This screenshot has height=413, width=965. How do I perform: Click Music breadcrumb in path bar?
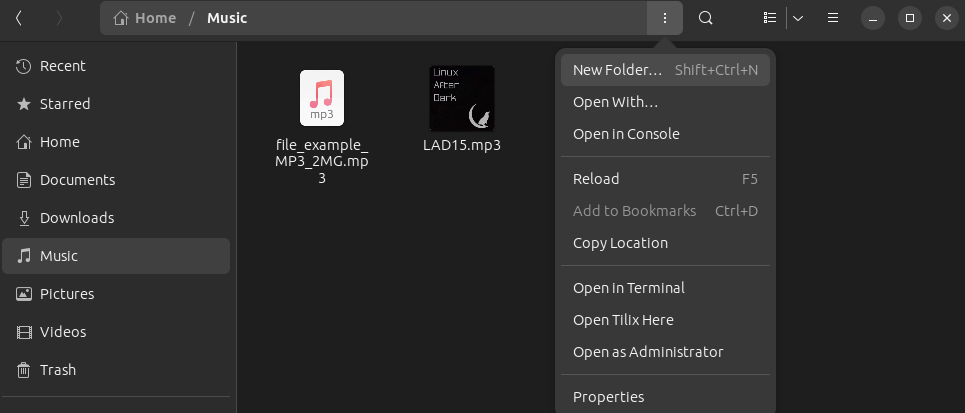(227, 18)
